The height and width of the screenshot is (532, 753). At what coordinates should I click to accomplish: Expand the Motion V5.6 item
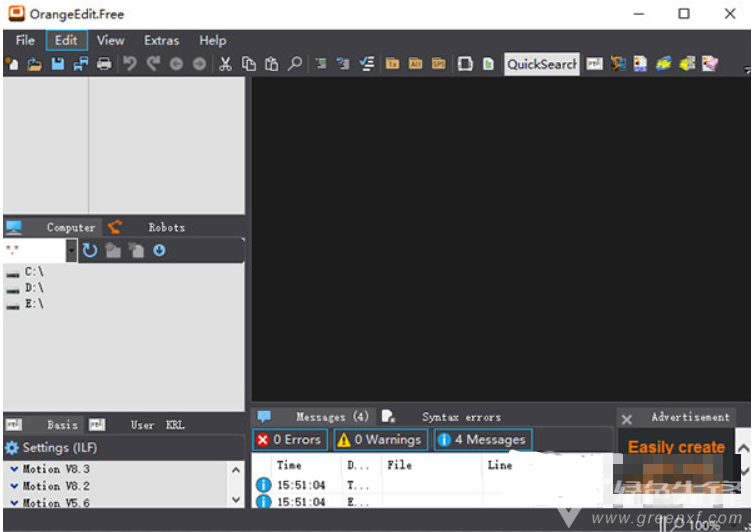[14, 502]
